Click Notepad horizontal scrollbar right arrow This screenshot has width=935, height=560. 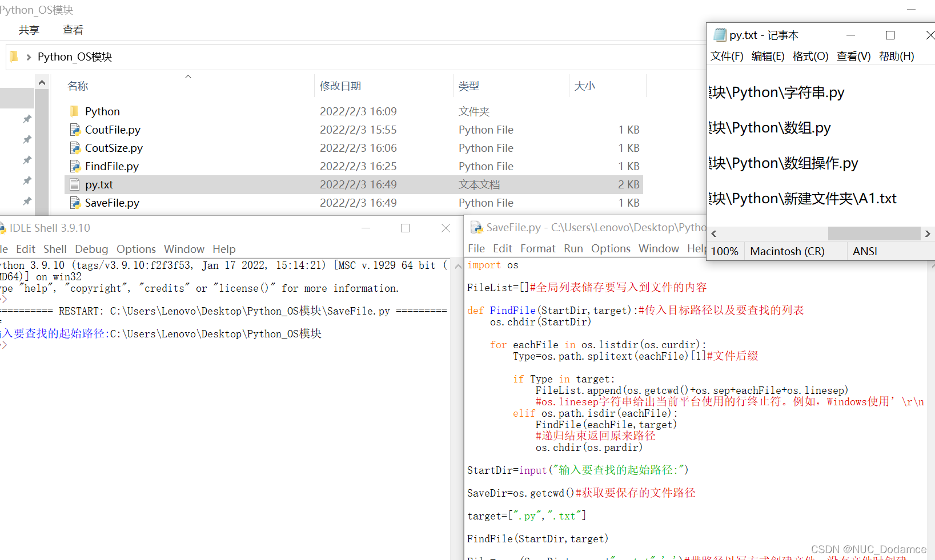(x=928, y=233)
